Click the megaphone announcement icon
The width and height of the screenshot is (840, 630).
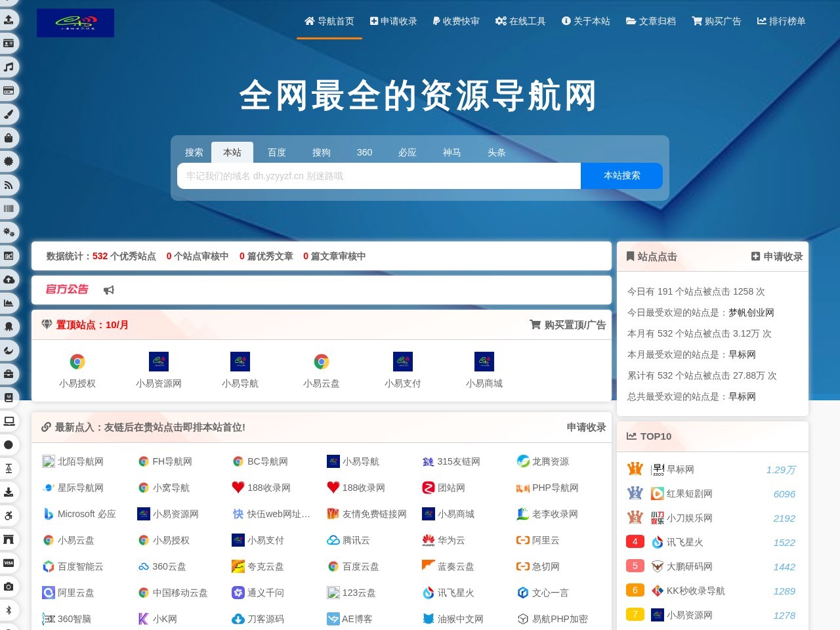tap(109, 290)
